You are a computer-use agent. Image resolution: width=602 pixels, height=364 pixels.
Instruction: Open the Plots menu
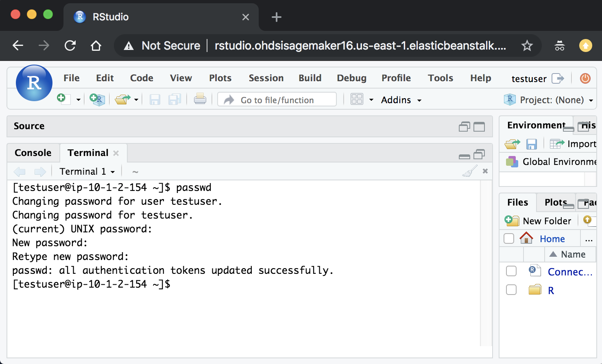coord(220,78)
